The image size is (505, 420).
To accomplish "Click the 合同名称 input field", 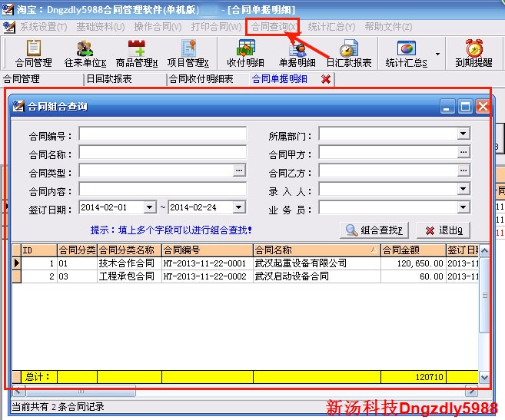I will coord(163,152).
